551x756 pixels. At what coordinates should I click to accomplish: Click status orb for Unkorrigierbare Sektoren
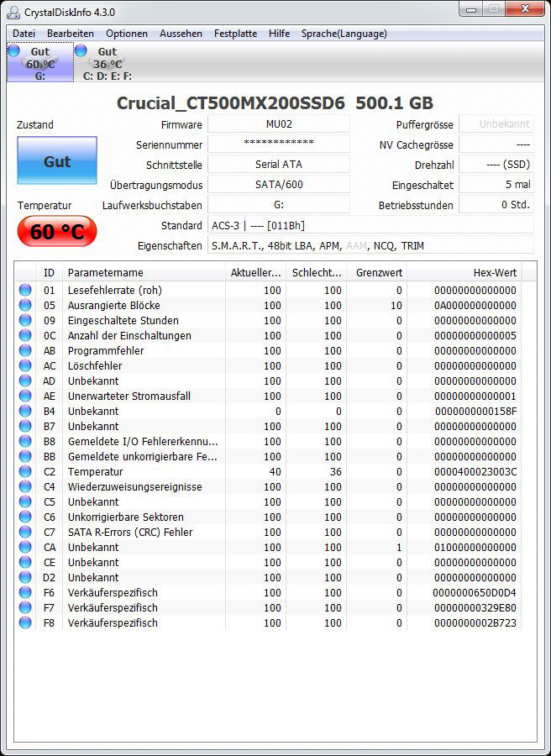[x=25, y=517]
